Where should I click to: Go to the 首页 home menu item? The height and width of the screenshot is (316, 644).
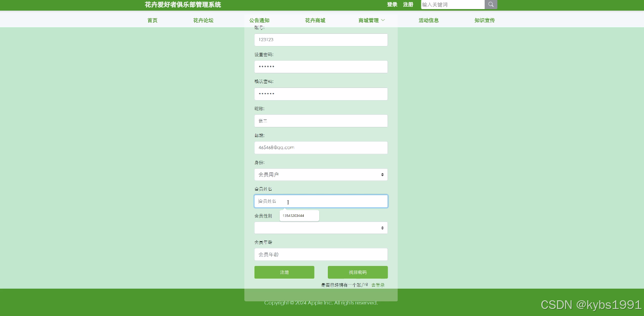(x=152, y=21)
